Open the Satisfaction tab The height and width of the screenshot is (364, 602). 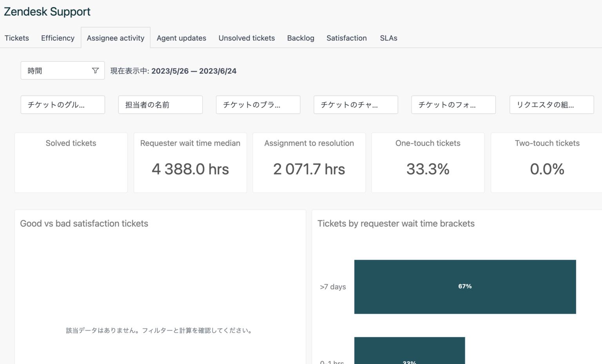pyautogui.click(x=346, y=38)
